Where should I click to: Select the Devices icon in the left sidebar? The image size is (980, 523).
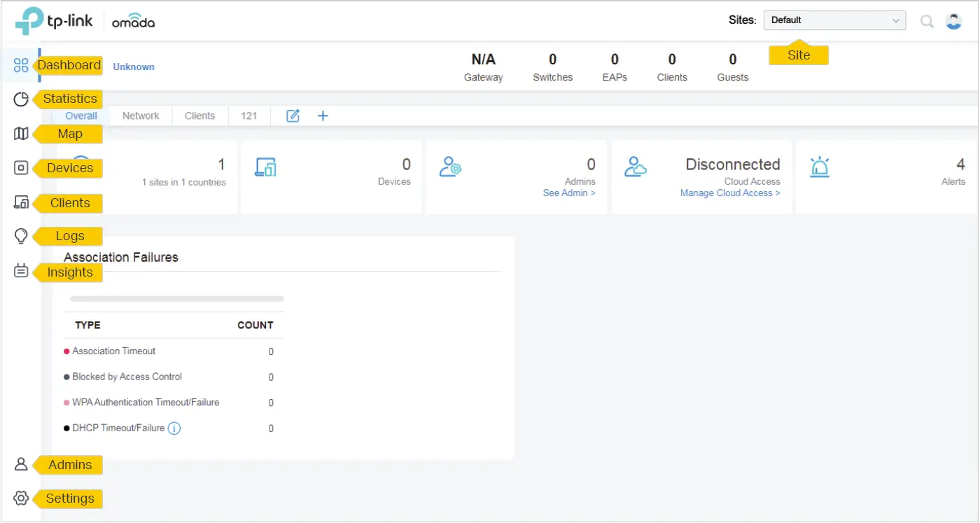[21, 168]
